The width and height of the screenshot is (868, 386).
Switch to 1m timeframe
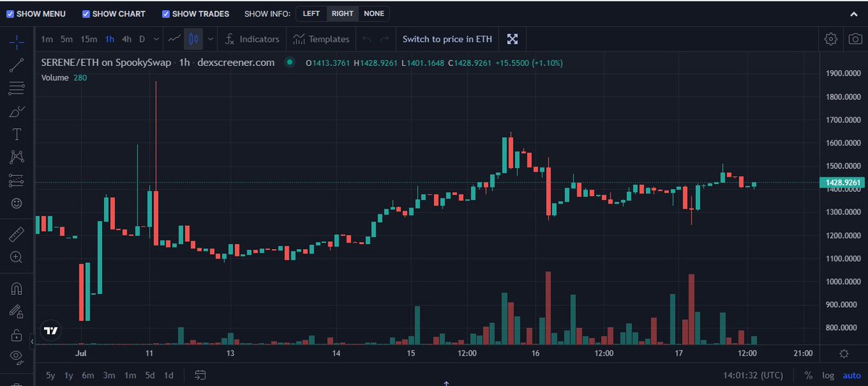(x=47, y=39)
